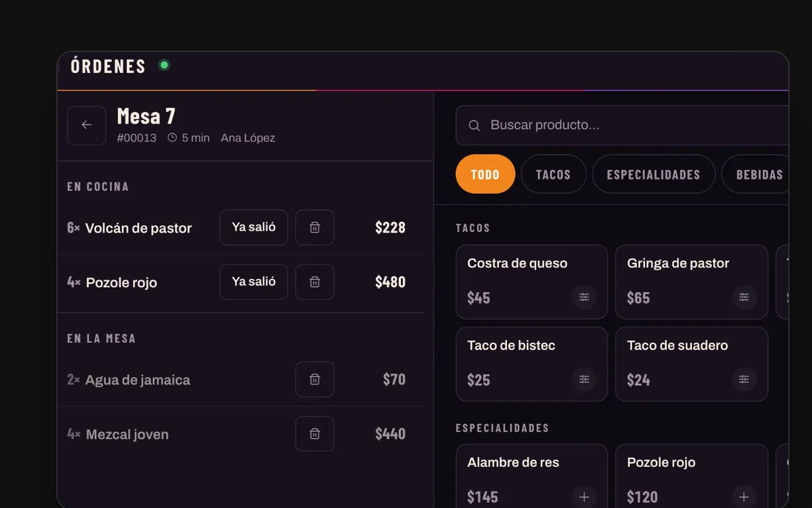Click the server name Ana López
The width and height of the screenshot is (812, 508).
(x=248, y=138)
